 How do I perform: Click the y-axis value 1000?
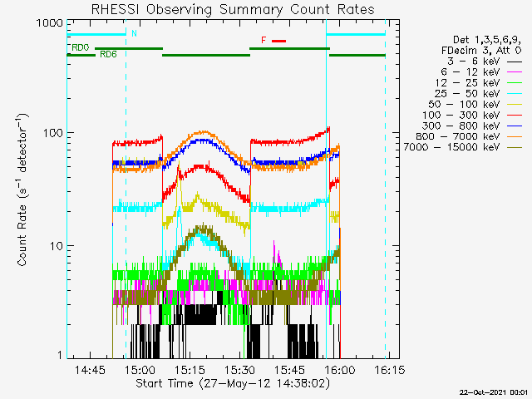click(x=50, y=22)
